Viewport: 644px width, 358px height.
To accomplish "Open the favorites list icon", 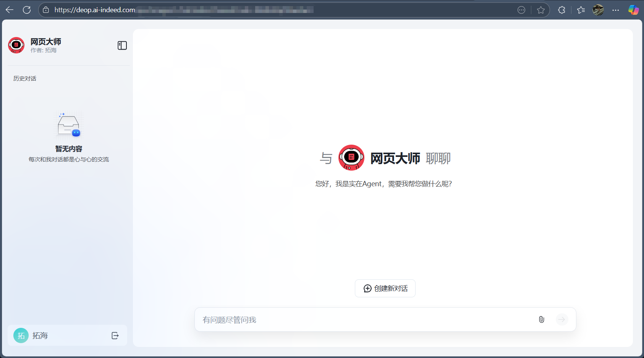I will (x=581, y=10).
